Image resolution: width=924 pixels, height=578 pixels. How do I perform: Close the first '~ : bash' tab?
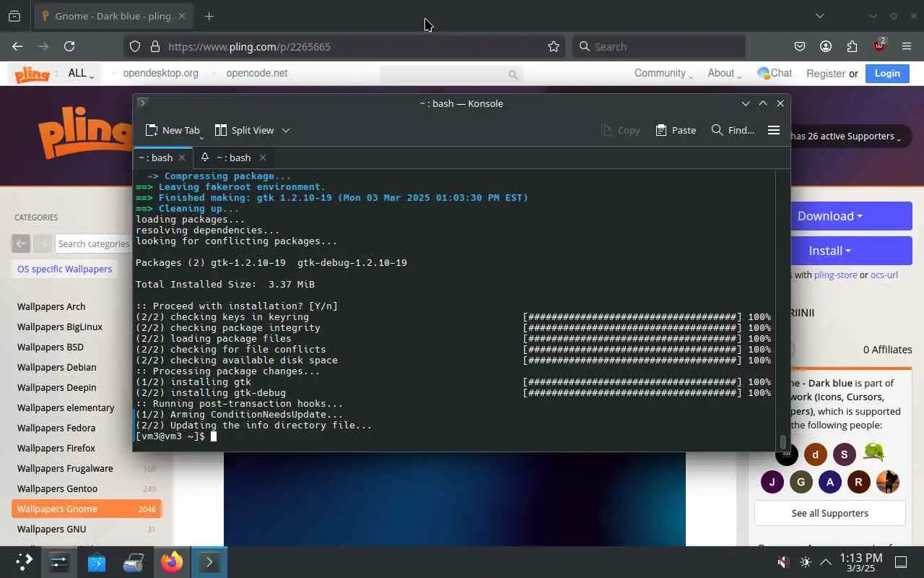coord(182,158)
